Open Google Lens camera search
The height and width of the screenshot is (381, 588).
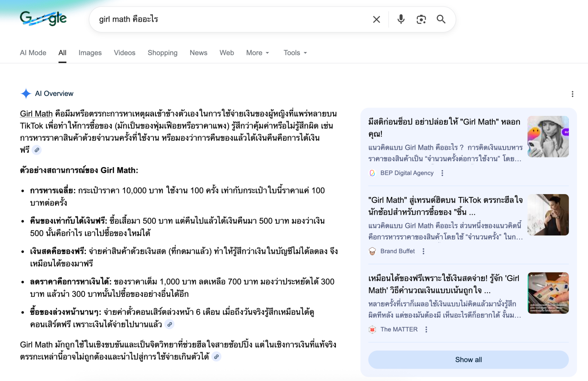pyautogui.click(x=421, y=19)
